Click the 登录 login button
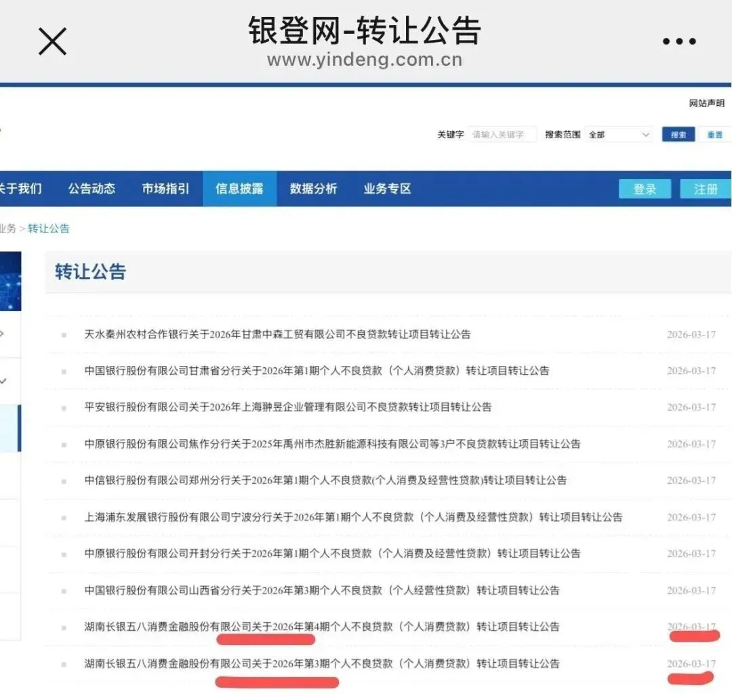The width and height of the screenshot is (732, 700). click(645, 189)
